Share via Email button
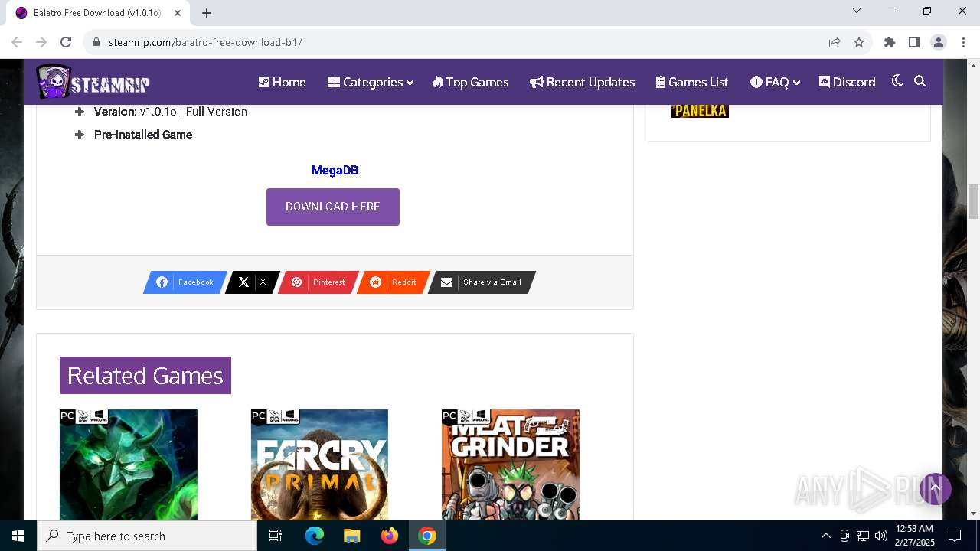 [x=482, y=282]
